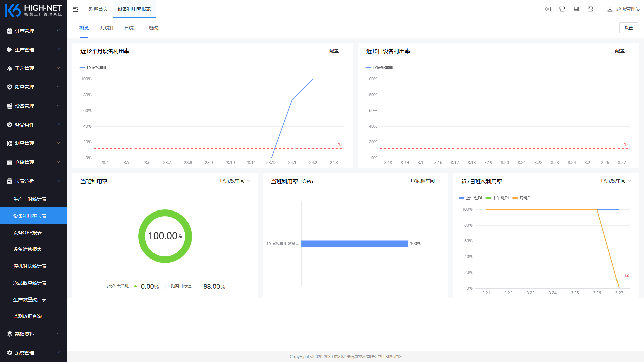Image resolution: width=644 pixels, height=362 pixels.
Task: Click the 3.27 label in 近7日 chart
Action: tap(619, 293)
